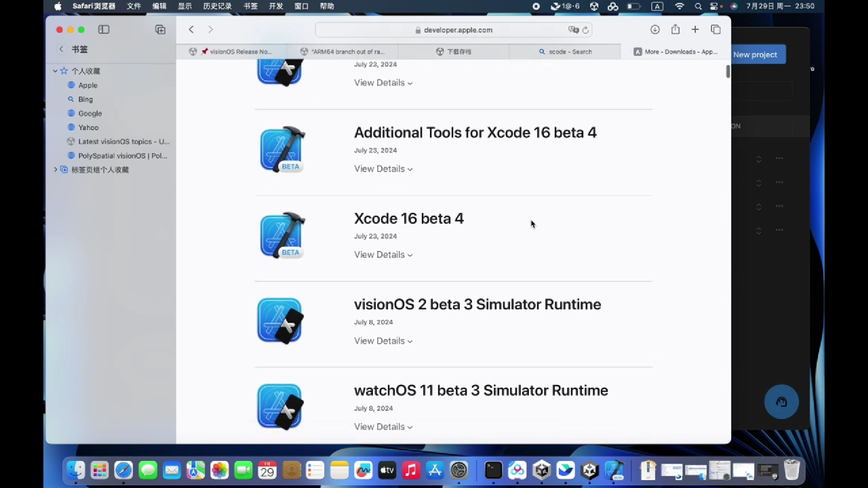
Task: Open Reminders from the Dock
Action: (315, 470)
